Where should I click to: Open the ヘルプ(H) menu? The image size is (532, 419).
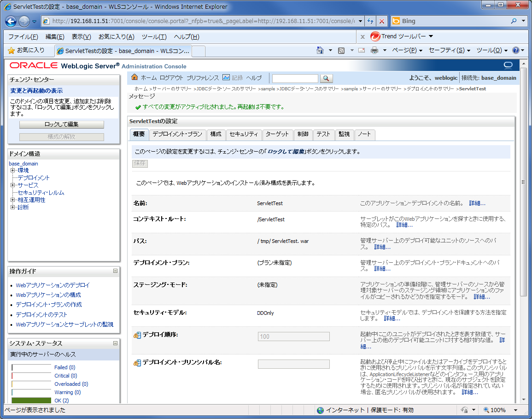[187, 37]
